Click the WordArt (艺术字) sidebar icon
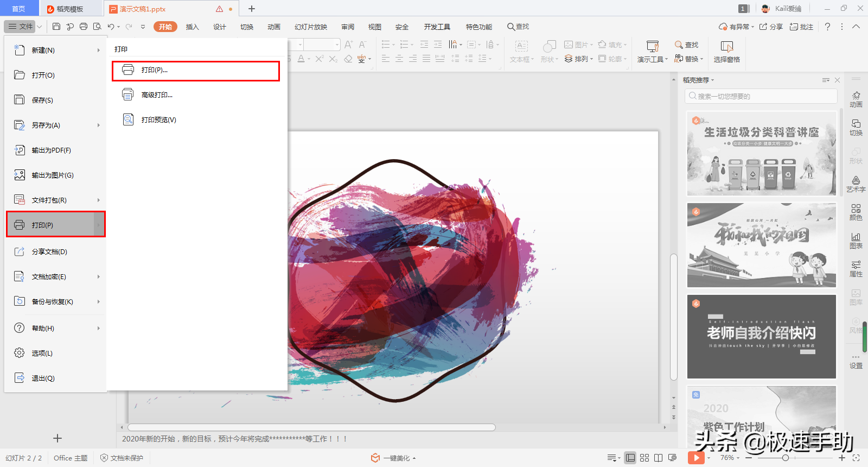This screenshot has width=868, height=467. (856, 184)
